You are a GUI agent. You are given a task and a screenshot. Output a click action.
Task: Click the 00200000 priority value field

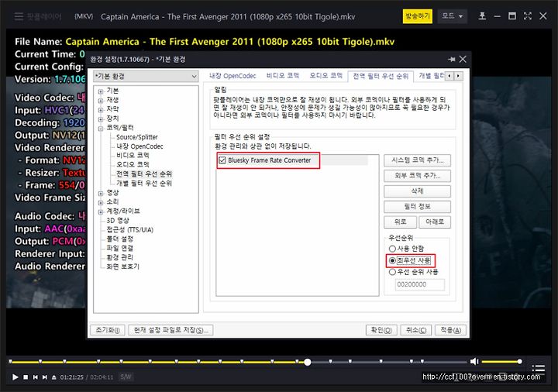419,284
